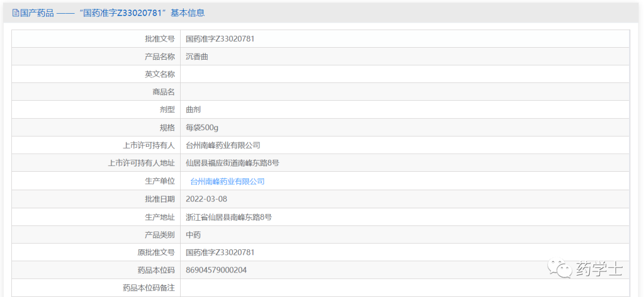The image size is (644, 297).
Task: Click the 产品类别 label
Action: (160, 234)
